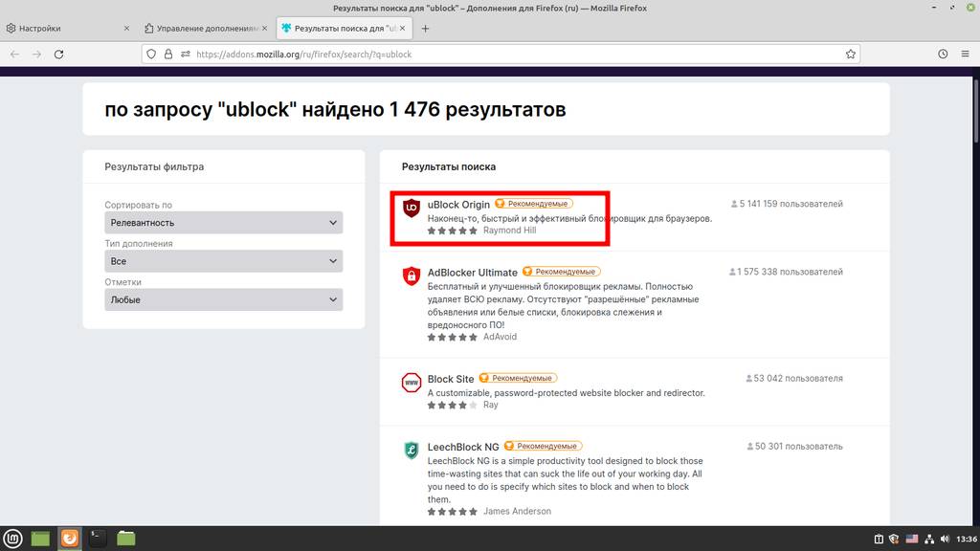Click the AdBlocker Ultimate shield icon
The width and height of the screenshot is (980, 551).
click(412, 276)
